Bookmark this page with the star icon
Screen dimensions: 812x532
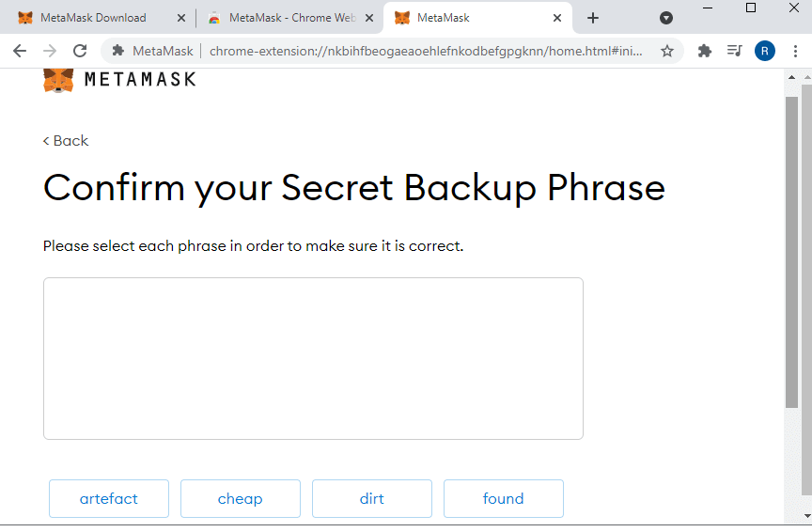667,51
